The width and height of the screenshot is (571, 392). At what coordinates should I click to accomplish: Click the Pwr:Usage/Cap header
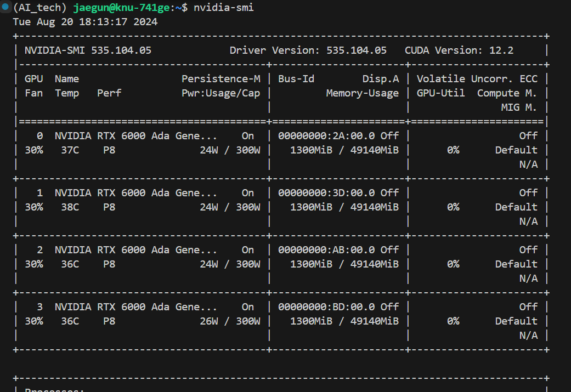[221, 93]
